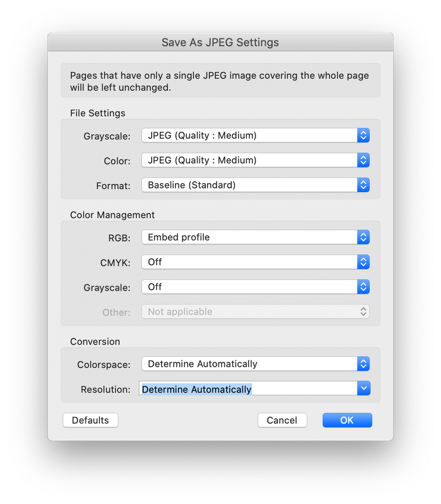Confirm settings with the OK button
441x504 pixels.
(x=347, y=420)
